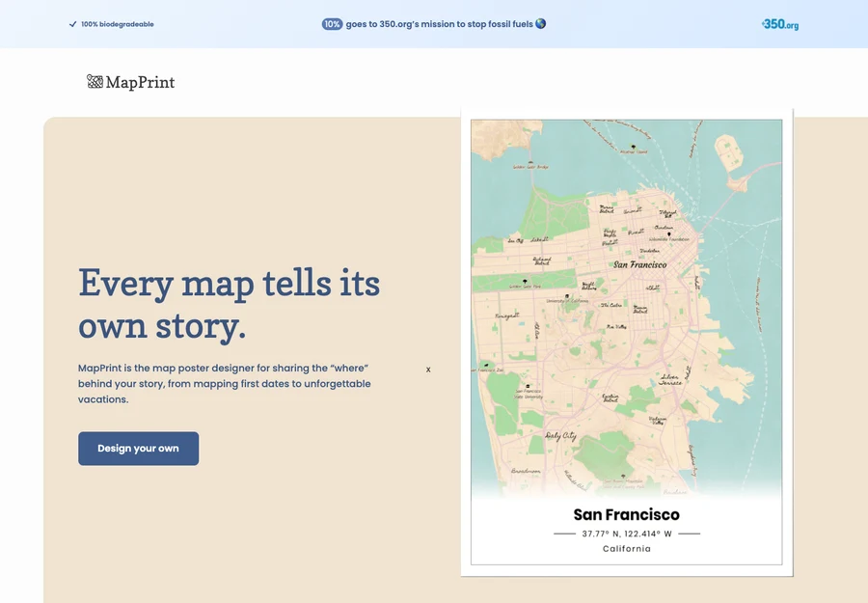Click the Daly City label on map

pos(560,436)
